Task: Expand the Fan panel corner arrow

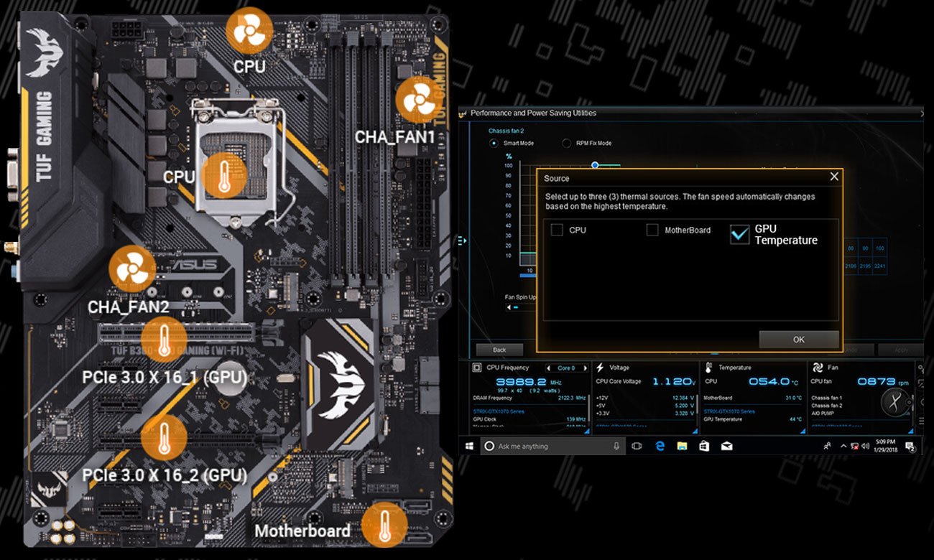Action: coord(911,430)
